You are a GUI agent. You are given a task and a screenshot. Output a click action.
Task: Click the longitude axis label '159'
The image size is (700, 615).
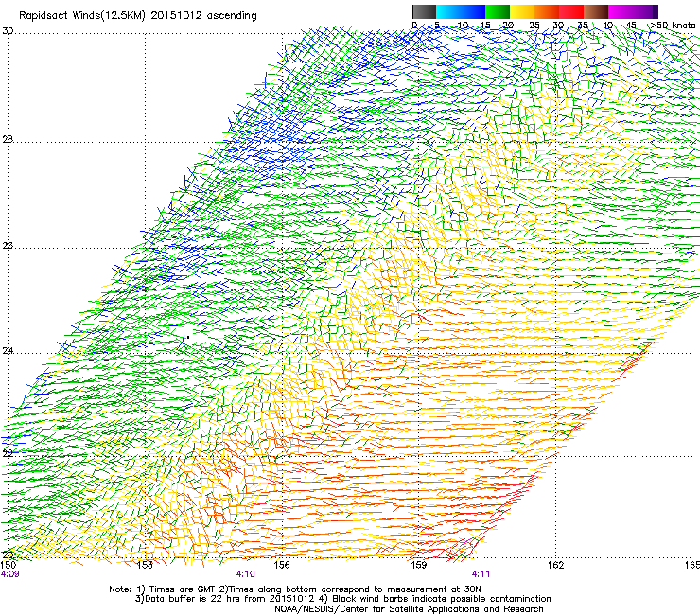click(419, 565)
